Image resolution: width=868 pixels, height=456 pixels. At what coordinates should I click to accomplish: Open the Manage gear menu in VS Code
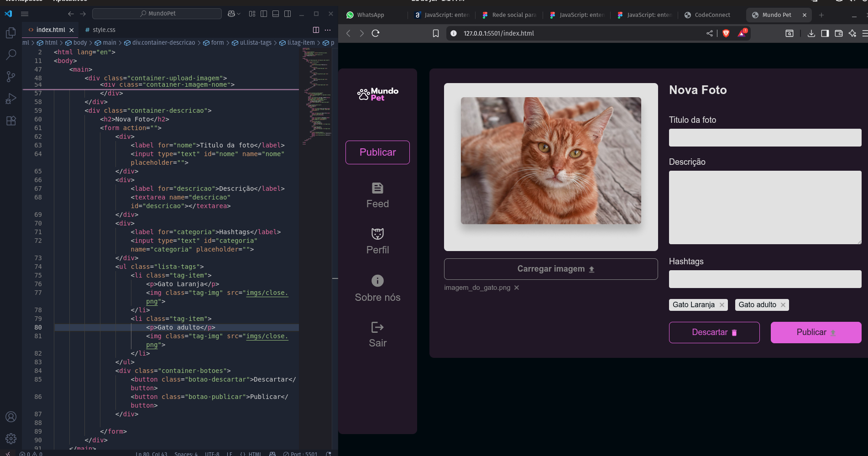[11, 439]
